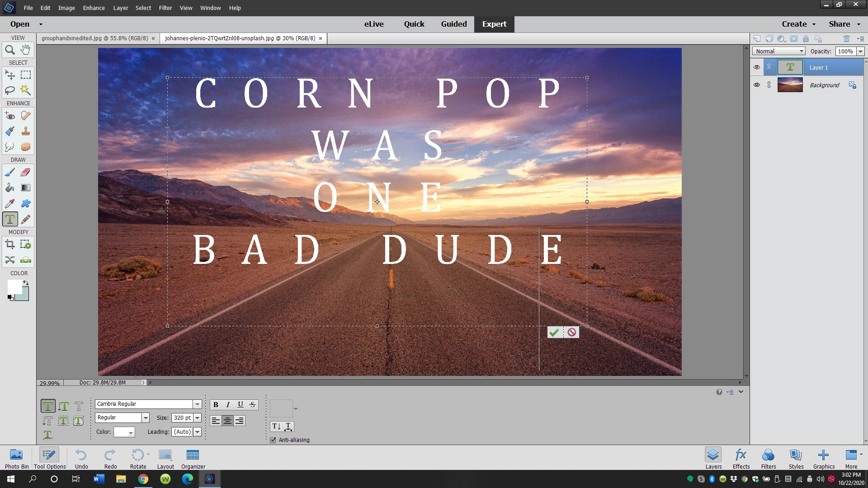868x488 pixels.
Task: Open the Filter menu
Action: coord(165,8)
